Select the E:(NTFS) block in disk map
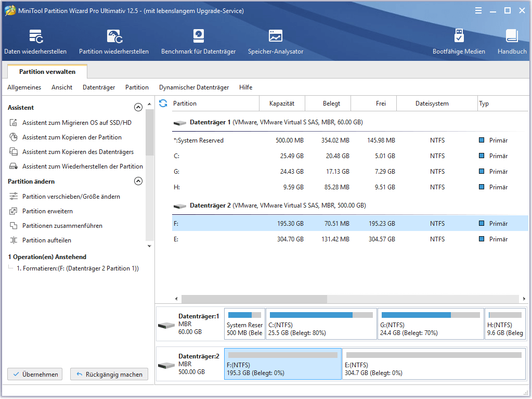This screenshot has width=532, height=399. [434, 364]
